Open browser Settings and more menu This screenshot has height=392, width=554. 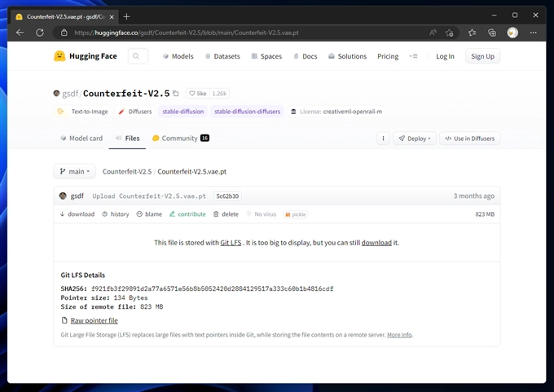coord(533,33)
